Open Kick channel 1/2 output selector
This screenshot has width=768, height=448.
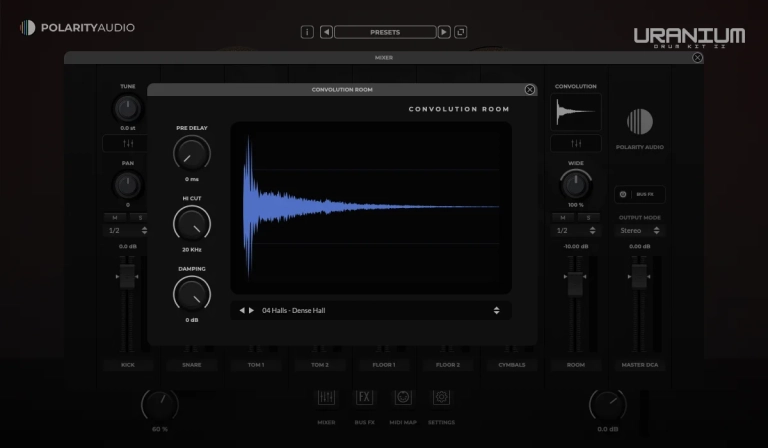[x=127, y=231]
